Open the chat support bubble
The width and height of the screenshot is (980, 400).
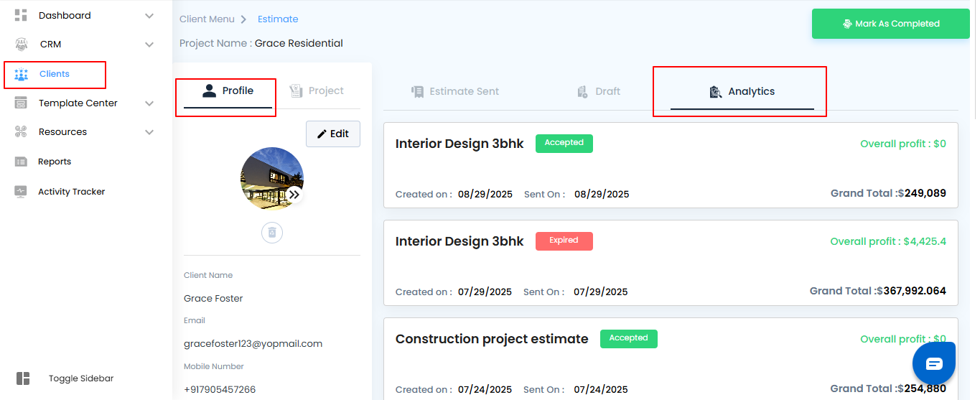(x=933, y=364)
